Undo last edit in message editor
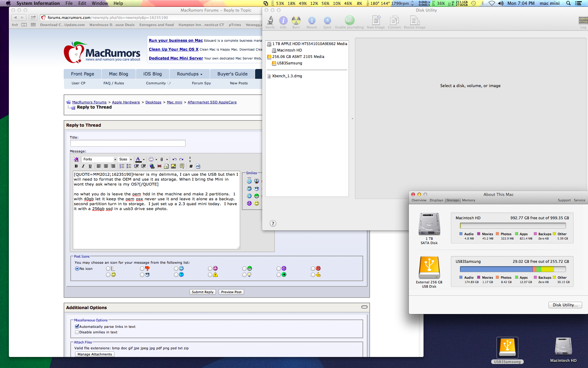588x368 pixels. (x=175, y=159)
